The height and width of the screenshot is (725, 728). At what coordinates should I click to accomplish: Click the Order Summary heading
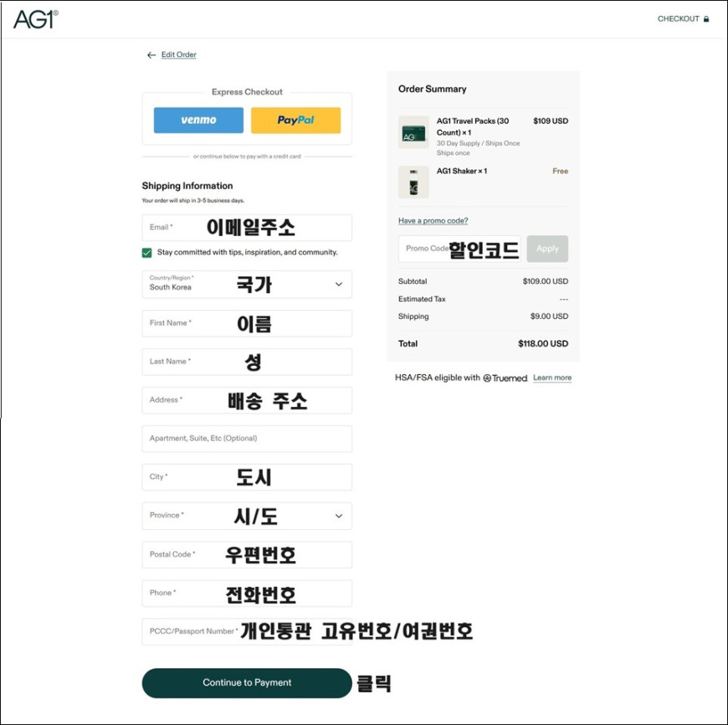(x=433, y=90)
